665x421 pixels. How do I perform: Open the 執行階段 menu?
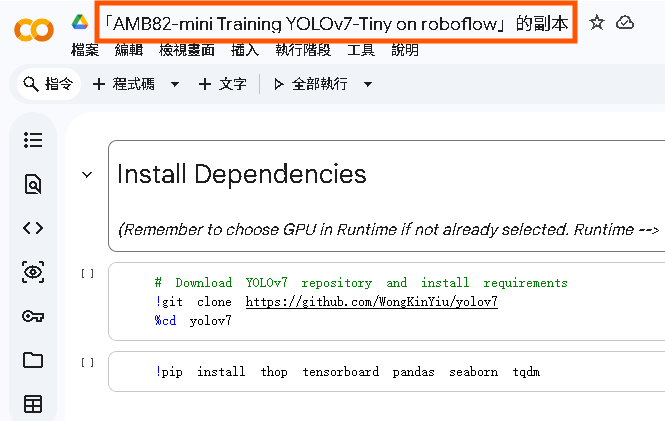click(x=303, y=50)
